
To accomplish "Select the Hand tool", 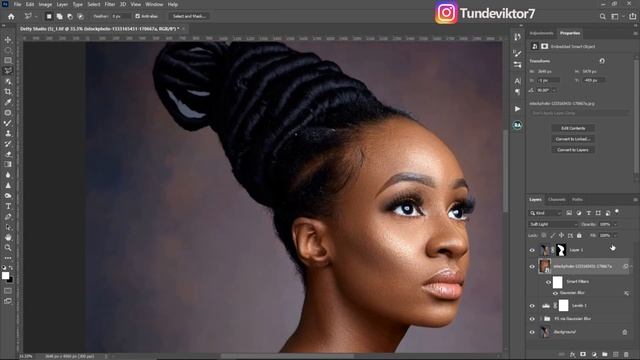I will (8, 238).
